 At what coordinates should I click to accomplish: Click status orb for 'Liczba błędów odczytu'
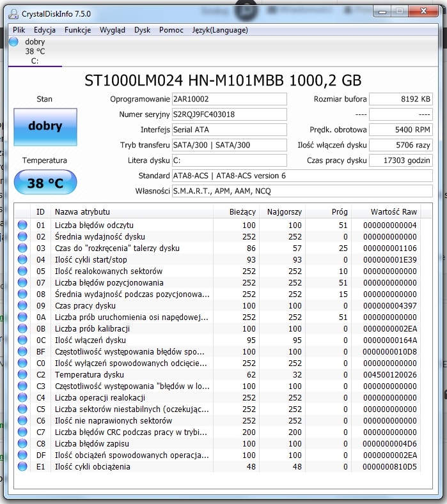[x=22, y=225]
